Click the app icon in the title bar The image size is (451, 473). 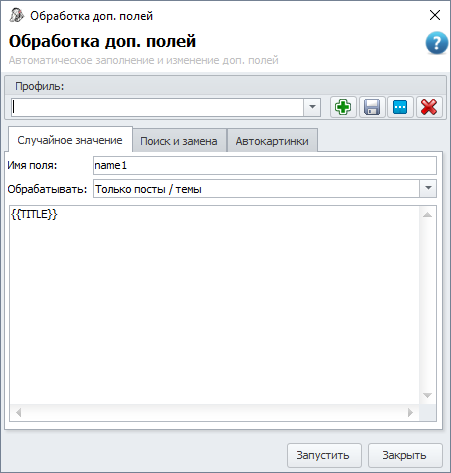tap(16, 15)
